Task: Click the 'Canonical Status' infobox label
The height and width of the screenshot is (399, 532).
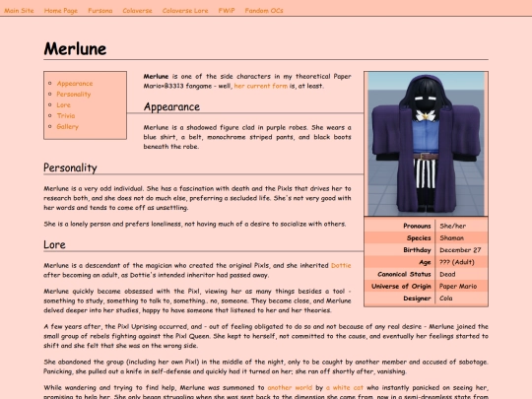Action: (404, 274)
